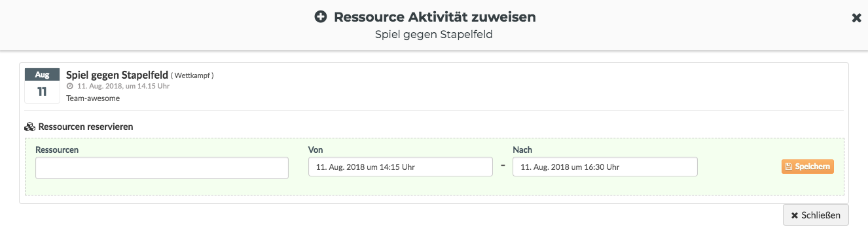This screenshot has height=244, width=868.
Task: Focus the Ressourcen input field
Action: coord(162,168)
